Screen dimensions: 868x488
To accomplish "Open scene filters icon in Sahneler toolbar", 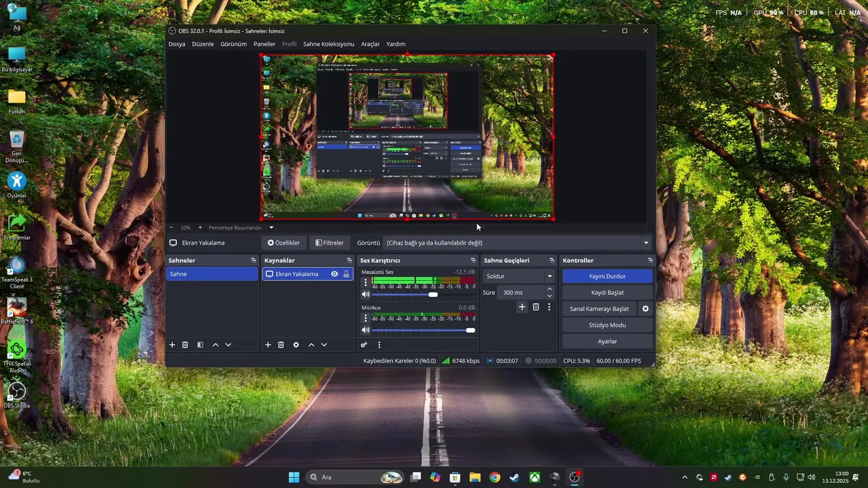I will pyautogui.click(x=200, y=345).
